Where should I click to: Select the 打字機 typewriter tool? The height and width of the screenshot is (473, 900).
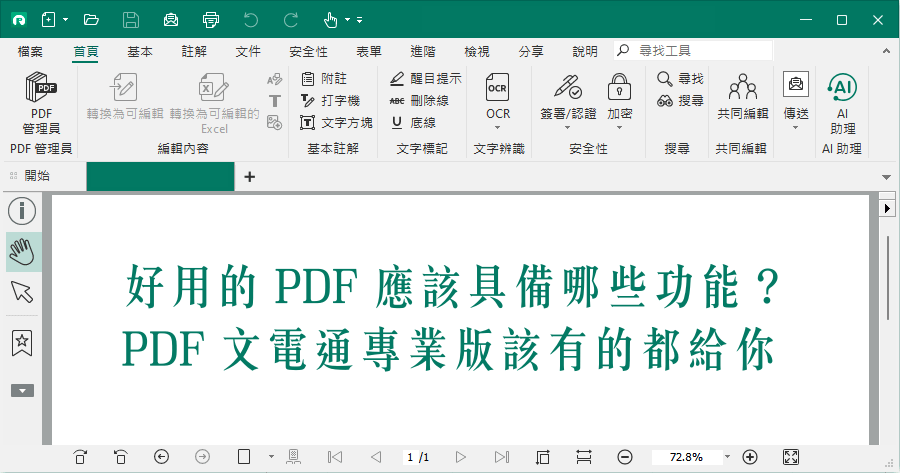tap(331, 100)
